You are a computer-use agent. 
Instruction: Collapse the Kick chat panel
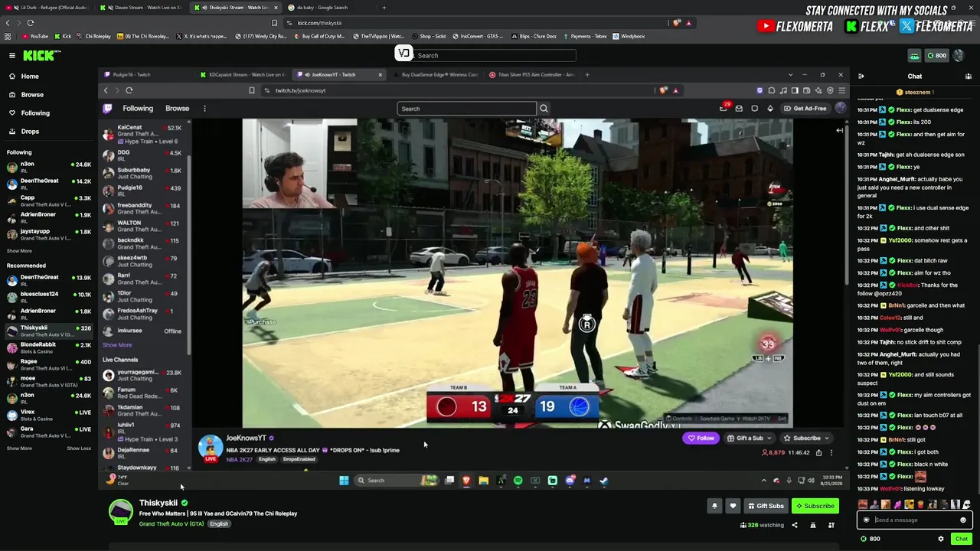click(x=861, y=77)
